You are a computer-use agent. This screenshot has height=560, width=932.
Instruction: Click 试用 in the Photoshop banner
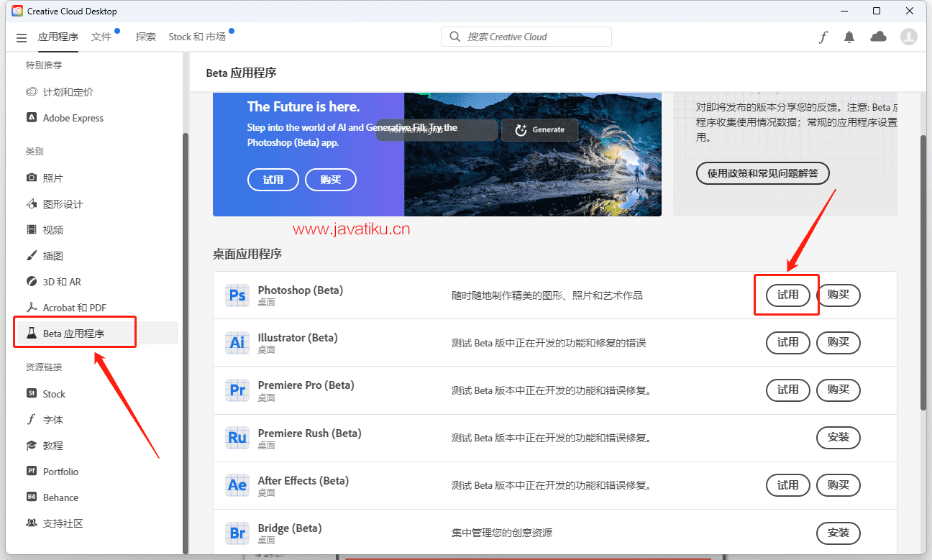(x=273, y=180)
